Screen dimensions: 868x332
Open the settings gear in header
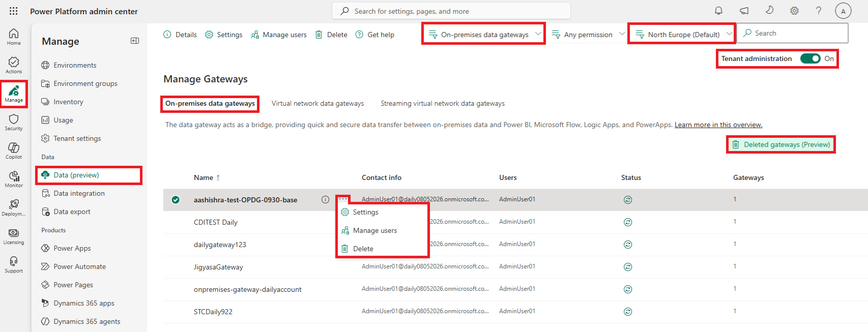[794, 11]
